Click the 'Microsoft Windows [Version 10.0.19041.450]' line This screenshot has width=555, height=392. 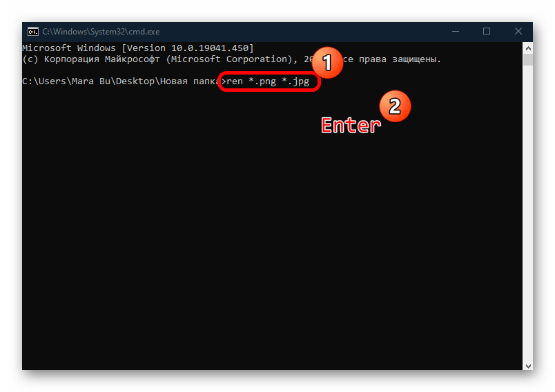(x=138, y=48)
